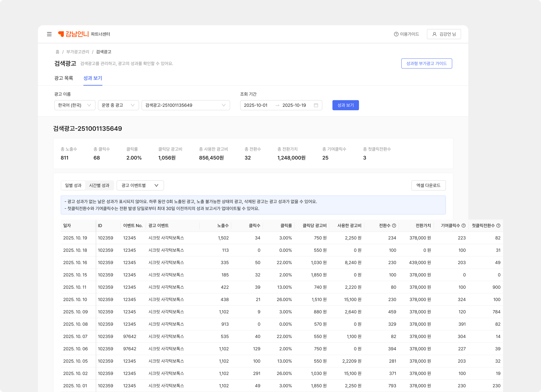Click the help icon next to 첫클릭전환수

498,226
